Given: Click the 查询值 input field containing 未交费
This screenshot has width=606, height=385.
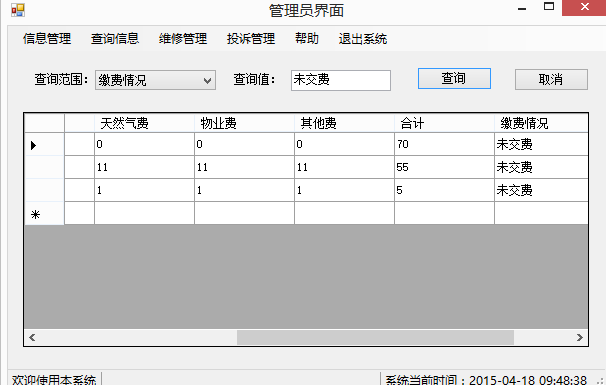Looking at the screenshot, I should coord(341,80).
